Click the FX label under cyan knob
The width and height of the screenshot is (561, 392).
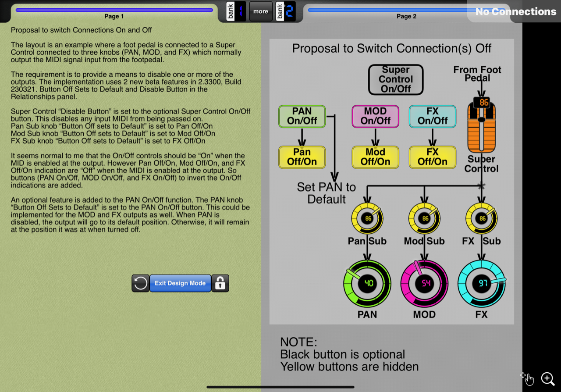tap(481, 314)
